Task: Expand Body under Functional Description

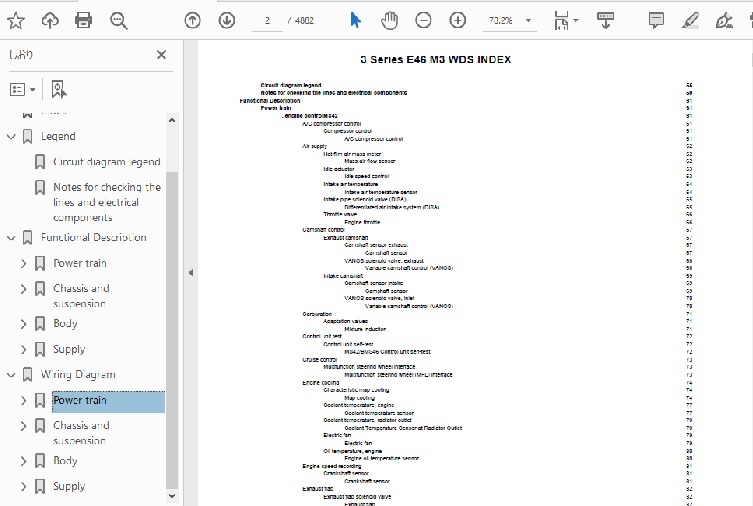Action: 23,324
